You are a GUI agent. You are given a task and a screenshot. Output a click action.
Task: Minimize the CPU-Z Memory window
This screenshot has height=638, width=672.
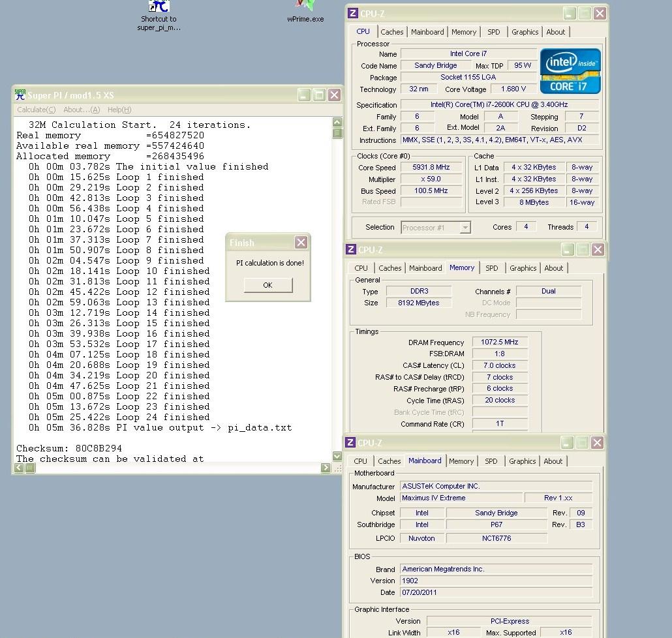pos(568,249)
